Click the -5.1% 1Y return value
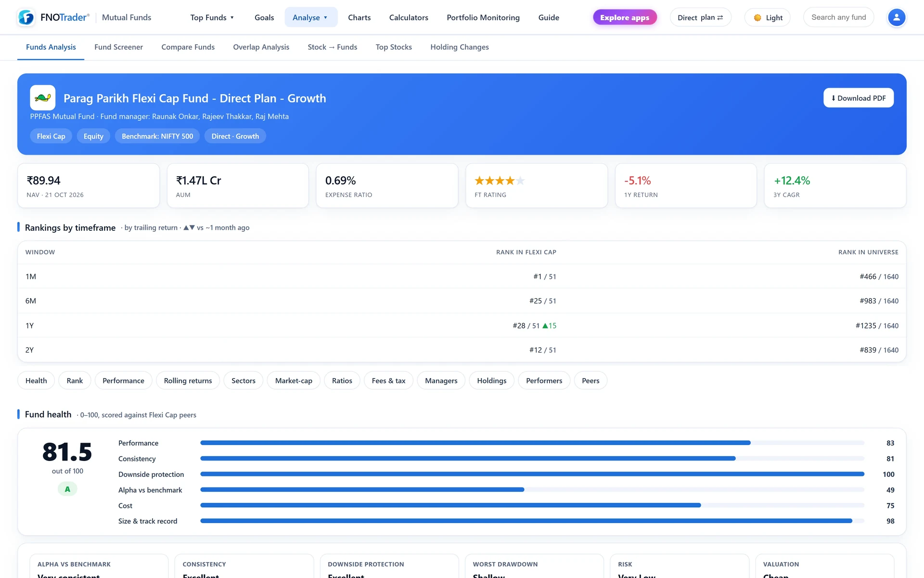924x578 pixels. pyautogui.click(x=638, y=181)
